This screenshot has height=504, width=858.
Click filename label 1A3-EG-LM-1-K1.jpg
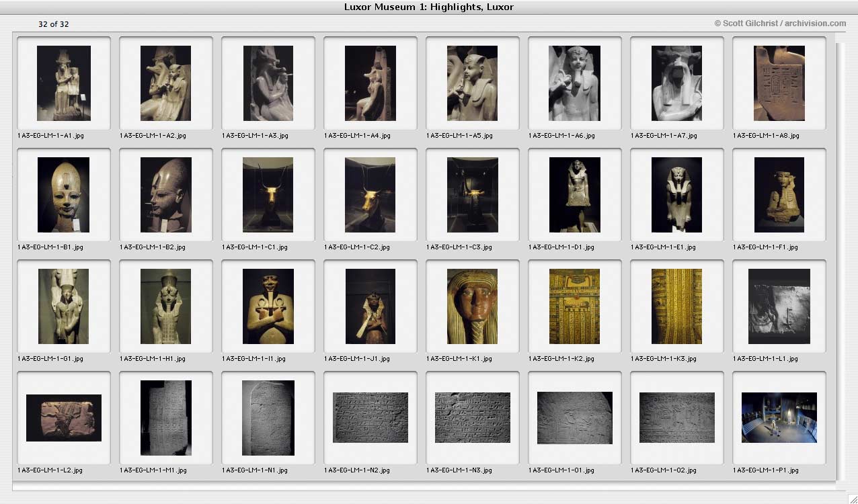(x=459, y=359)
